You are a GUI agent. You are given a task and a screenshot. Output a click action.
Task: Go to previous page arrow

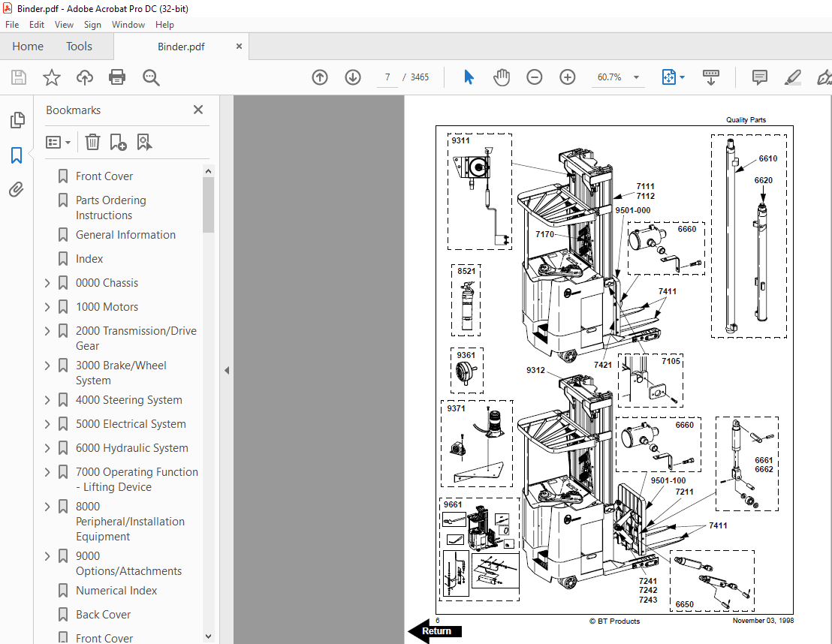(320, 77)
